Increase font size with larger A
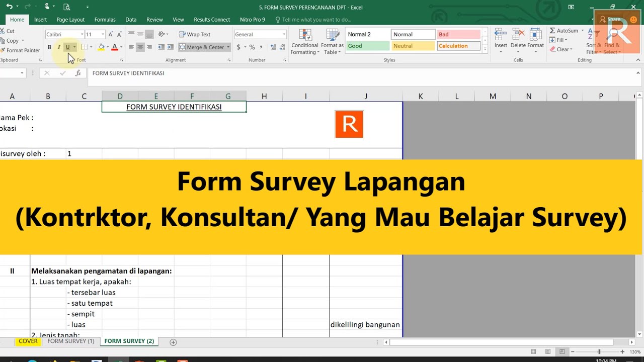 111,34
